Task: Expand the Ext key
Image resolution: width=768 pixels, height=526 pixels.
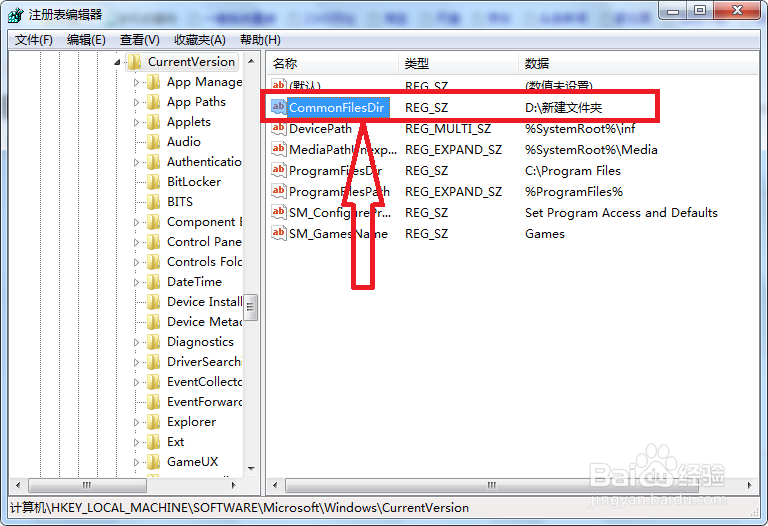Action: (136, 442)
